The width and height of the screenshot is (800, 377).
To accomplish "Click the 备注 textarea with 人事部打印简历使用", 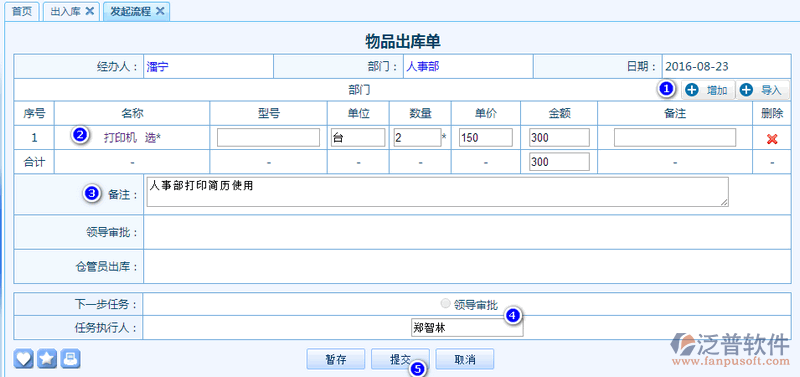I will tap(438, 192).
